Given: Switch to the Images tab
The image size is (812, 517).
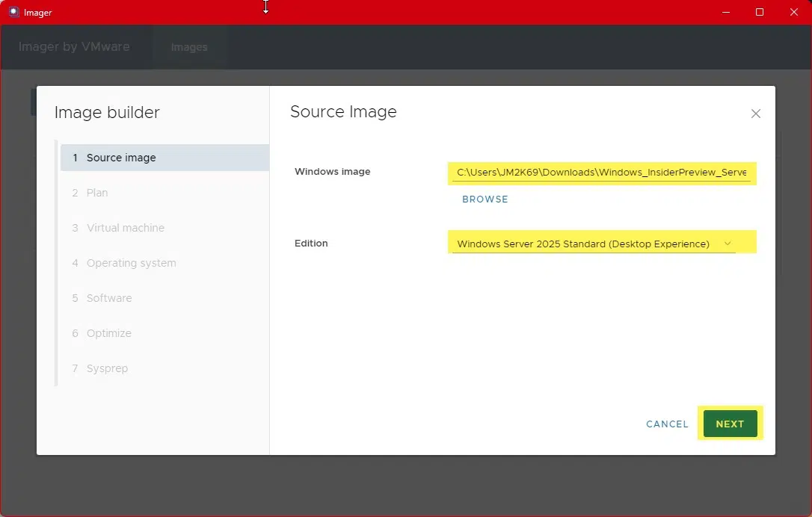Looking at the screenshot, I should (189, 47).
